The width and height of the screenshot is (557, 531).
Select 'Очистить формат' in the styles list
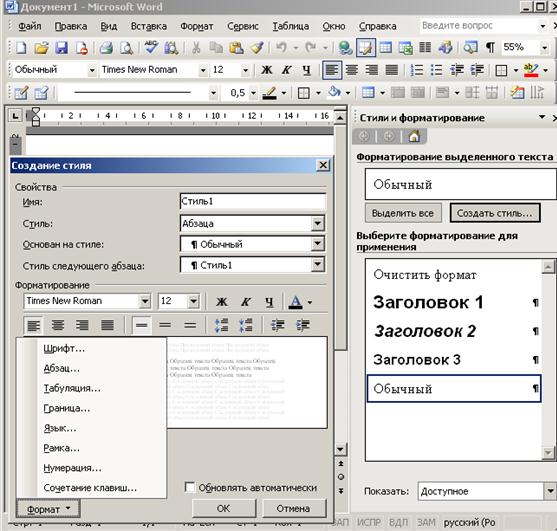454,275
